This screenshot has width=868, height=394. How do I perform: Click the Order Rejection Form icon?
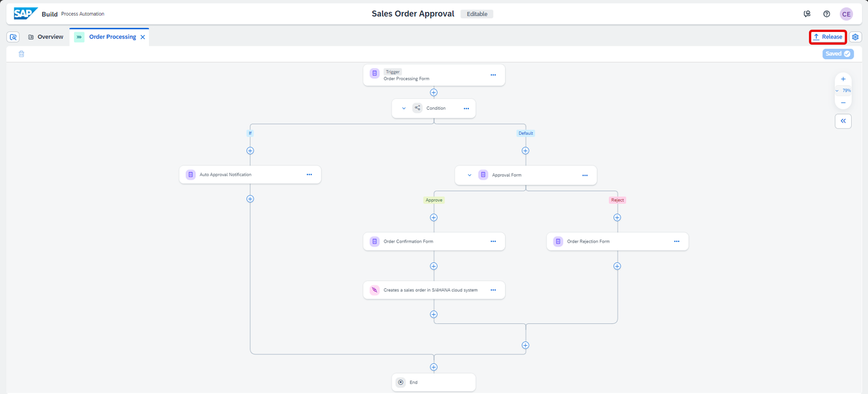(558, 241)
